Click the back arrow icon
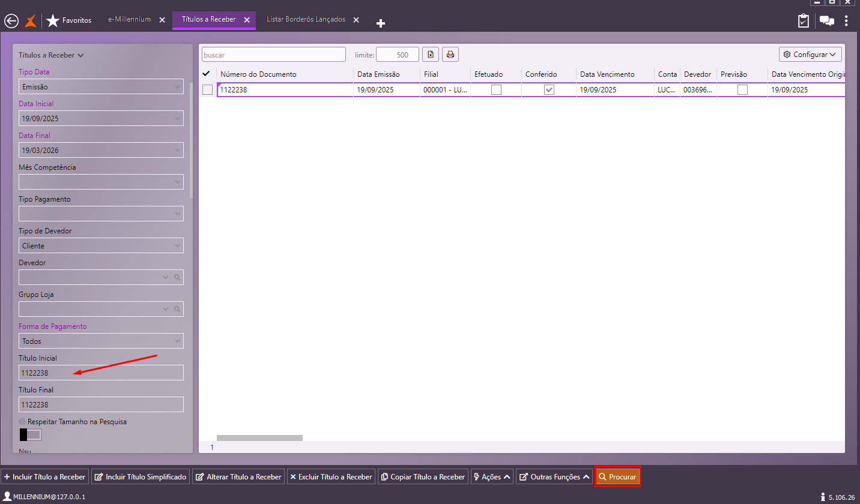The height and width of the screenshot is (504, 860). click(x=11, y=21)
